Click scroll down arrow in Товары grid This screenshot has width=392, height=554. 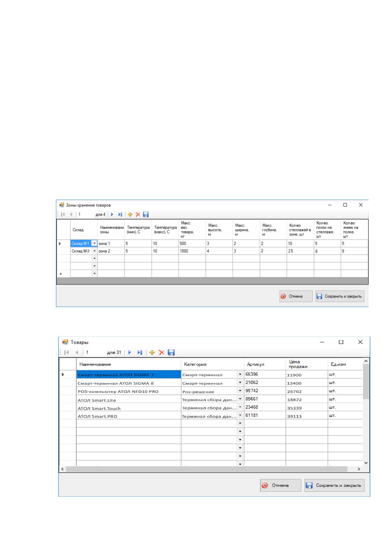pyautogui.click(x=366, y=463)
